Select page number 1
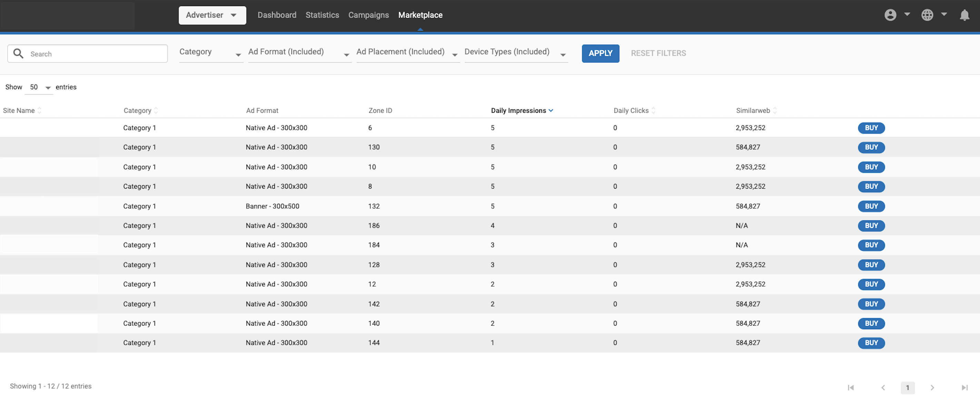Viewport: 980px width, 418px height. tap(907, 388)
